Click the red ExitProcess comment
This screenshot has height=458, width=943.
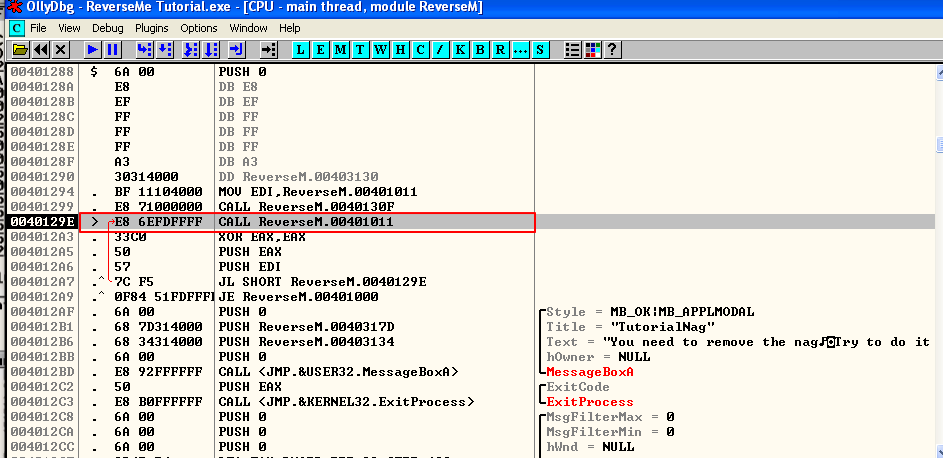589,402
